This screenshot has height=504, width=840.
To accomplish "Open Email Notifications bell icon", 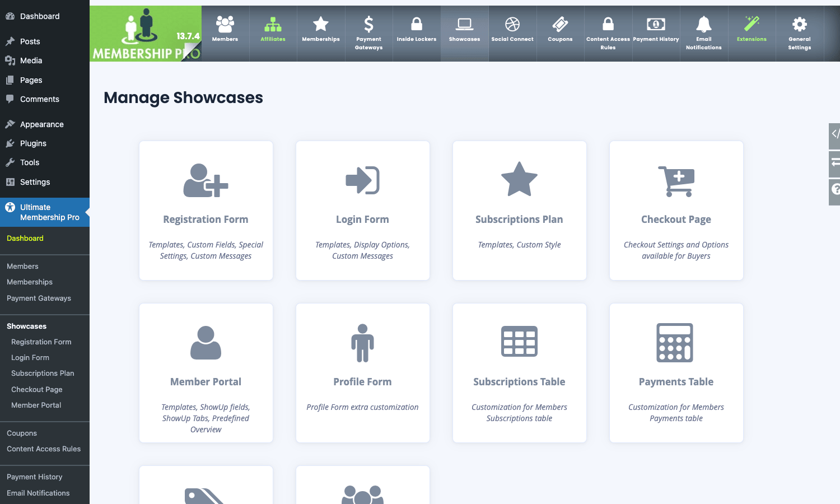I will coord(704,24).
